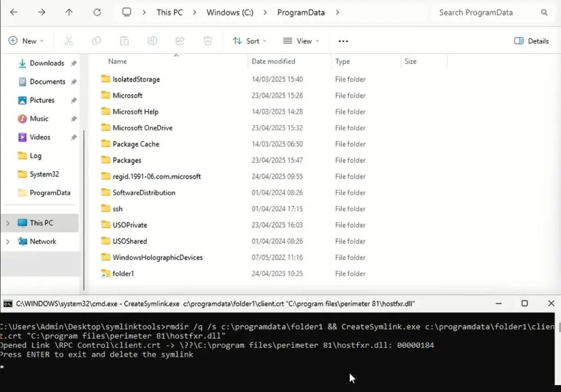
Task: Click the Share icon in toolbar
Action: pos(180,41)
